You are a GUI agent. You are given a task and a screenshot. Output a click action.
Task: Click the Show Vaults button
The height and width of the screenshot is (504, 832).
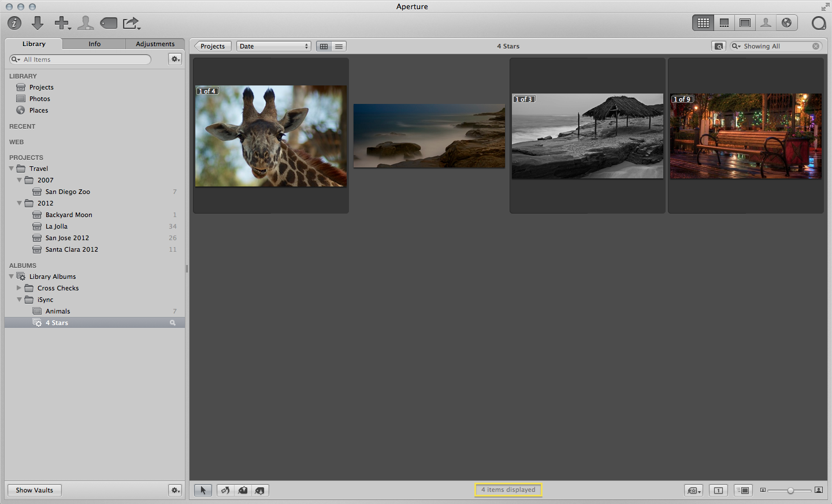(35, 490)
